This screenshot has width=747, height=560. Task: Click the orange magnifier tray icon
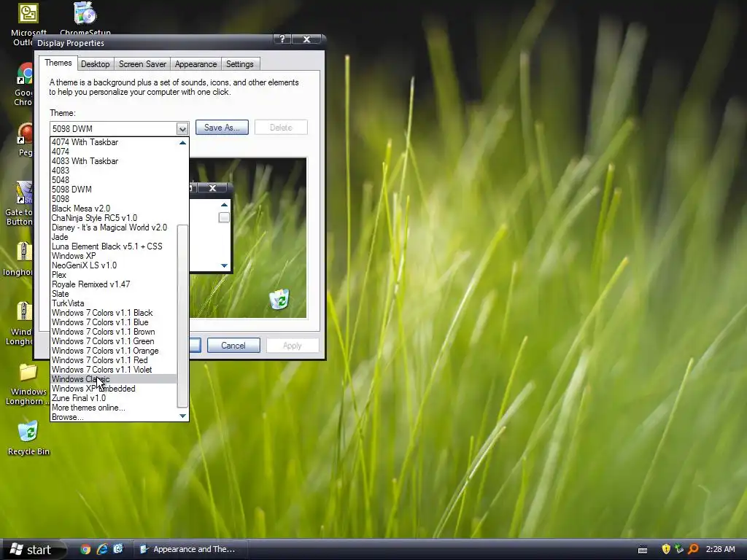click(693, 549)
